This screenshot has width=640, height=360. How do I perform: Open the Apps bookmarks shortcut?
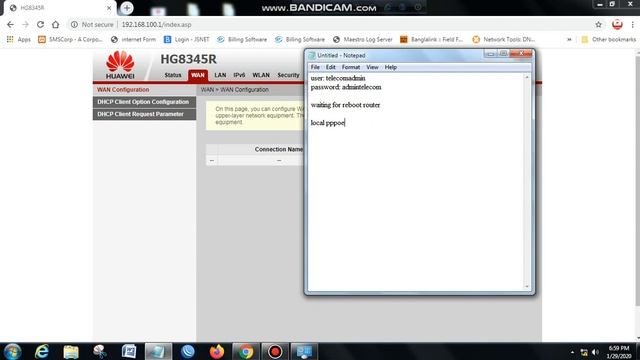coord(18,39)
